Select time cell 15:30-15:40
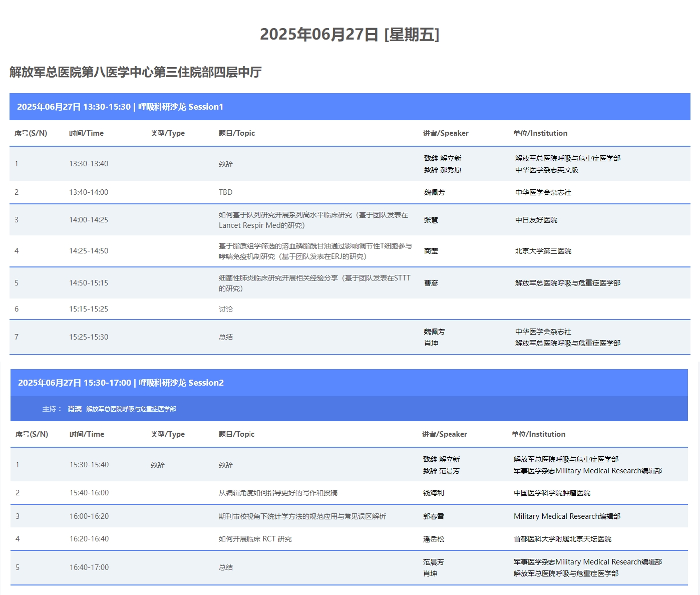 click(89, 465)
